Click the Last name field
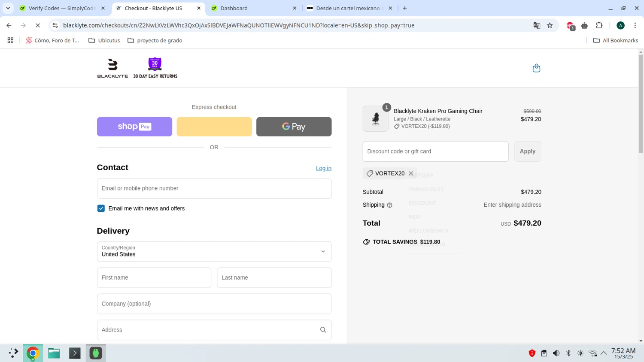644x362 pixels. (x=274, y=278)
